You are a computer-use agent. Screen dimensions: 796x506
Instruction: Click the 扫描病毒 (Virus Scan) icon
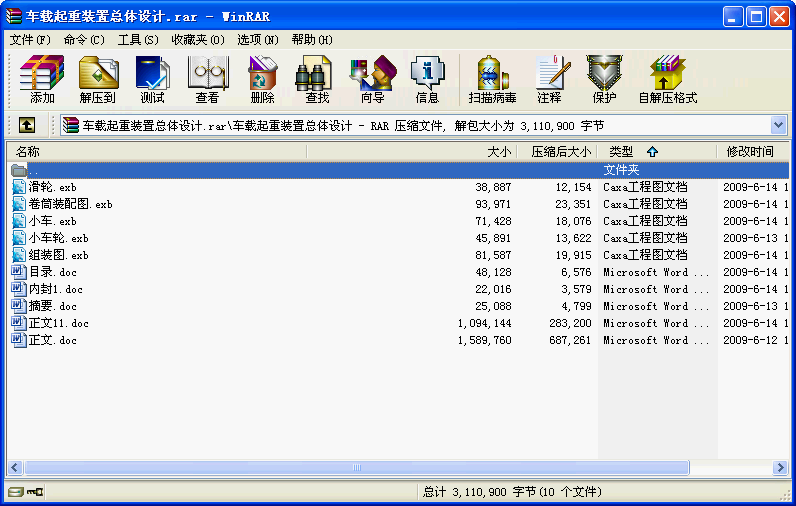[x=492, y=79]
